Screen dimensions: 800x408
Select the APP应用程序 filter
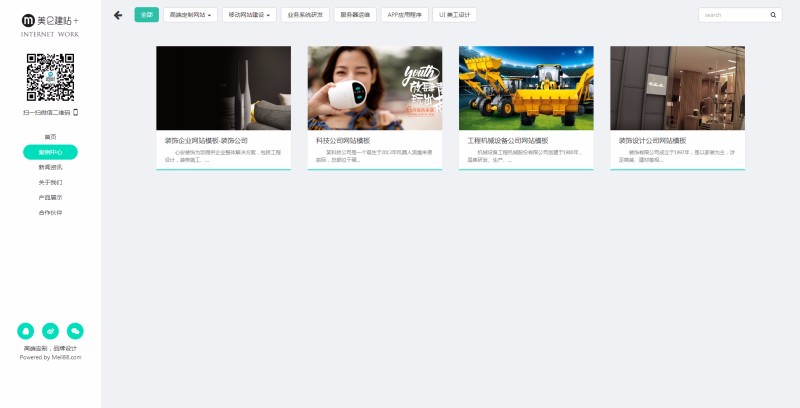pos(405,15)
